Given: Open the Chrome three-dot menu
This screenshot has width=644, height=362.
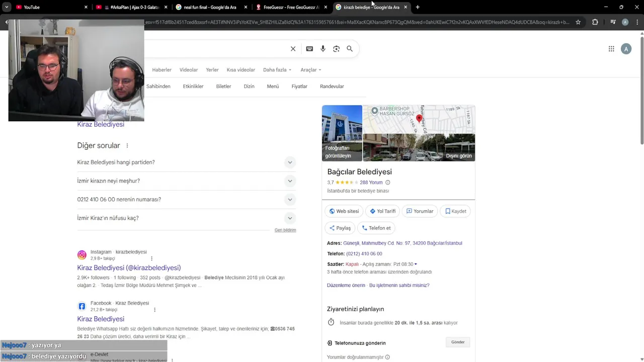Looking at the screenshot, I should point(637,22).
